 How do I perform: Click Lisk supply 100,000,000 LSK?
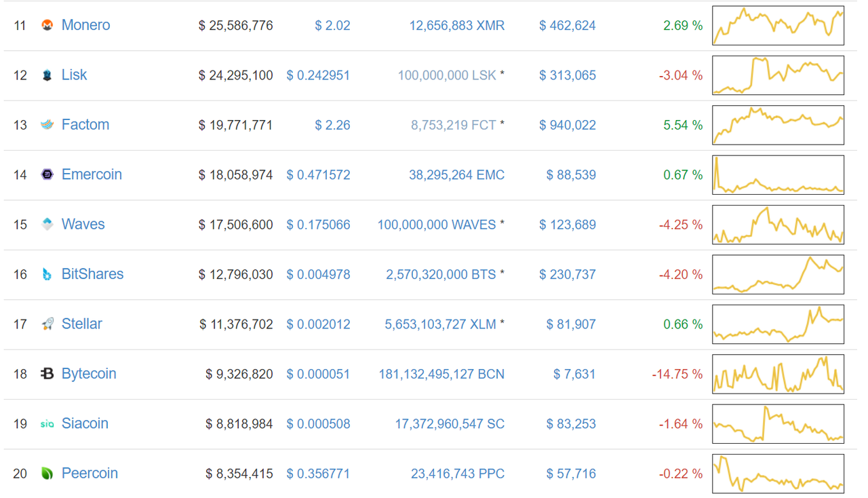(x=447, y=75)
